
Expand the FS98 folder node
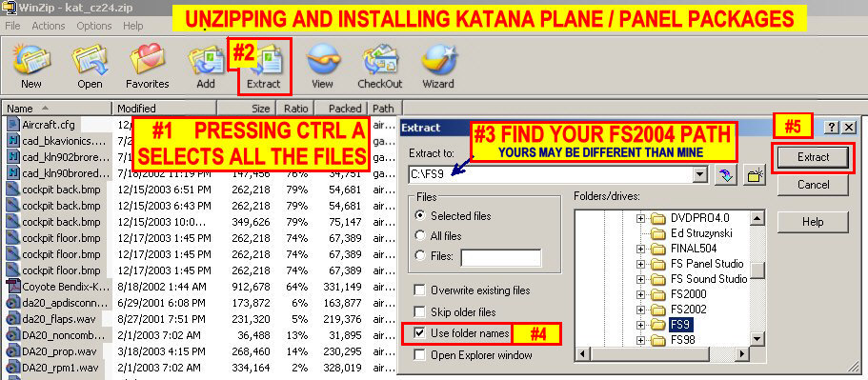641,339
